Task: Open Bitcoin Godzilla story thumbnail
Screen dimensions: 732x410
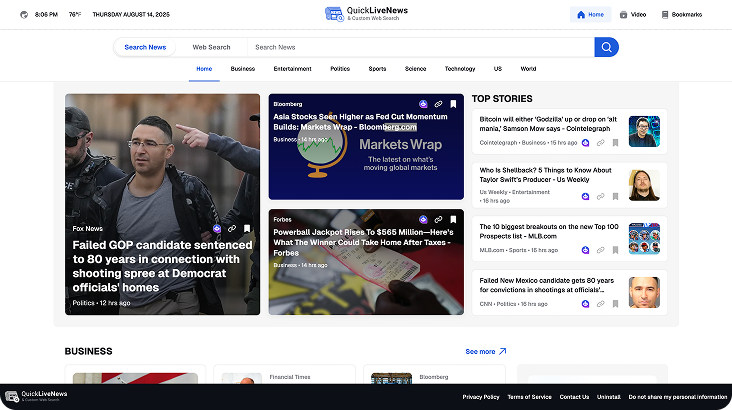Action: tap(644, 131)
